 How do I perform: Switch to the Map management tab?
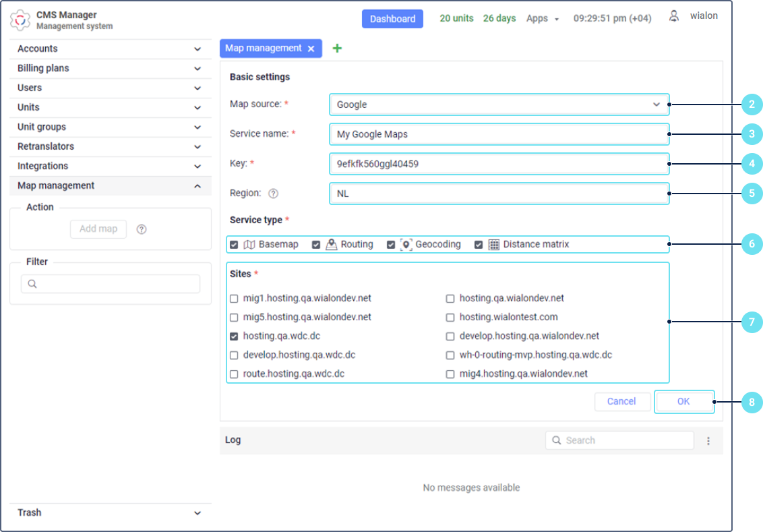coord(264,49)
